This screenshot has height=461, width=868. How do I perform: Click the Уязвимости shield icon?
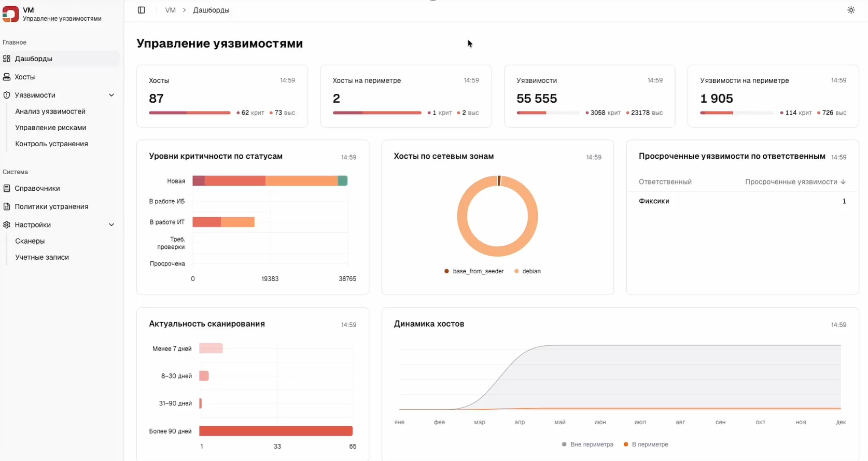tap(7, 95)
